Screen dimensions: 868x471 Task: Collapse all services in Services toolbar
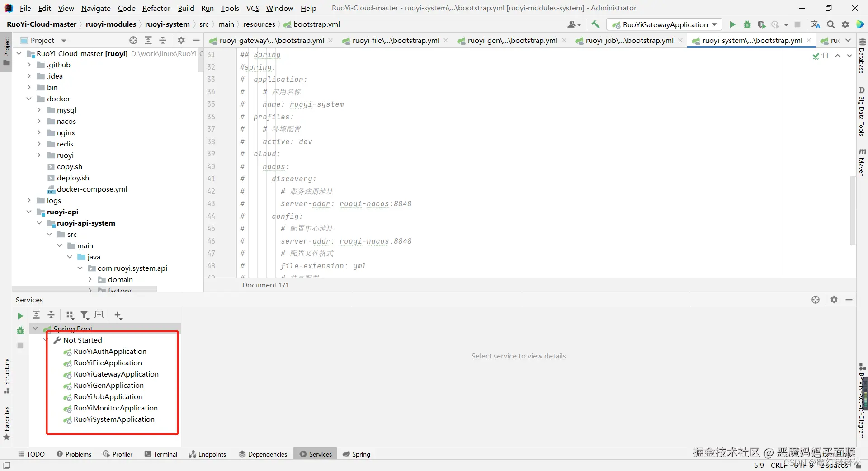tap(51, 315)
